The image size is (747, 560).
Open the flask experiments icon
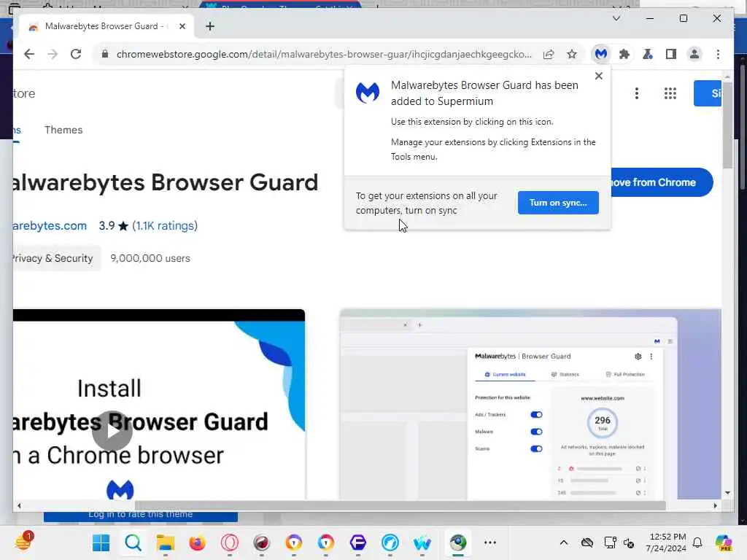(x=648, y=54)
